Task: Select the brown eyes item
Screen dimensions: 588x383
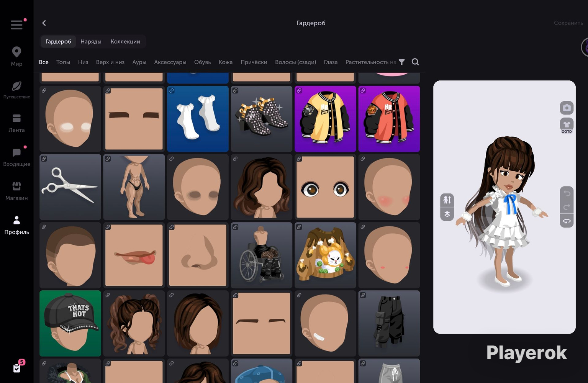Action: (x=325, y=187)
